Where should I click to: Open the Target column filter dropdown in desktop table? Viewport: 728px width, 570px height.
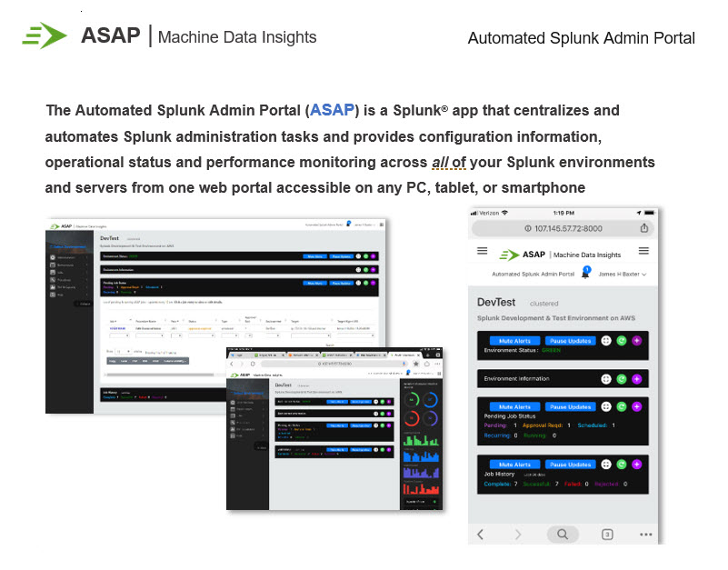[x=310, y=335]
